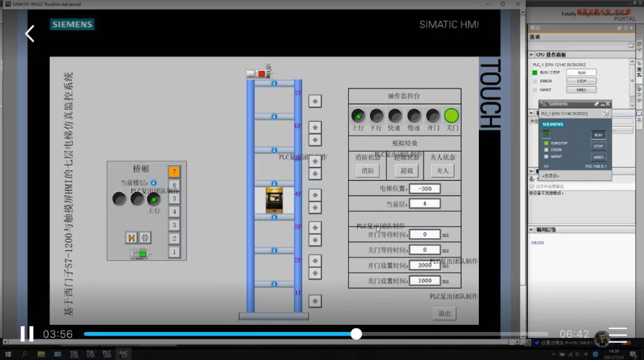Call the elevator down from 4F
Image resolution: width=644 pixels, height=360 pixels.
click(x=315, y=207)
